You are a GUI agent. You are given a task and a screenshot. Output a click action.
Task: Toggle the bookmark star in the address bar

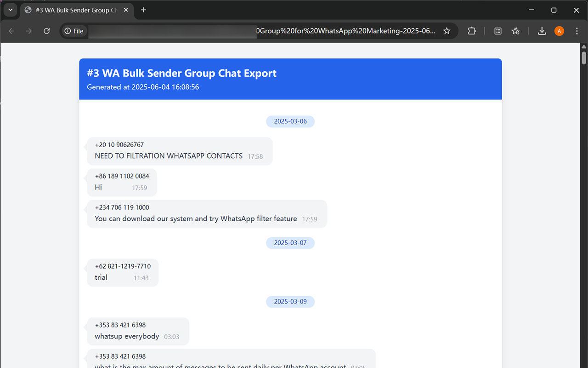coord(447,31)
